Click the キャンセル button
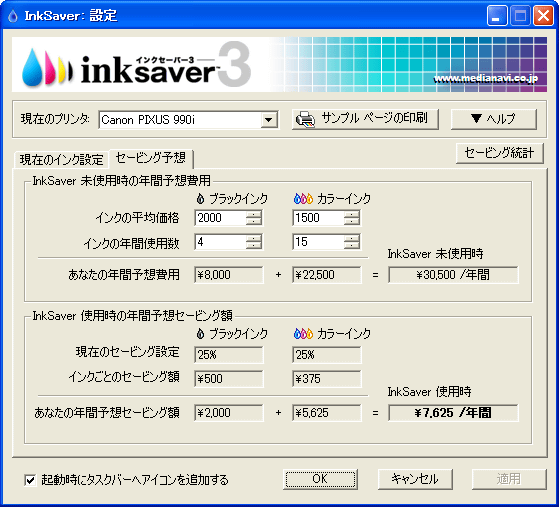Image resolution: width=559 pixels, height=507 pixels. (x=415, y=479)
